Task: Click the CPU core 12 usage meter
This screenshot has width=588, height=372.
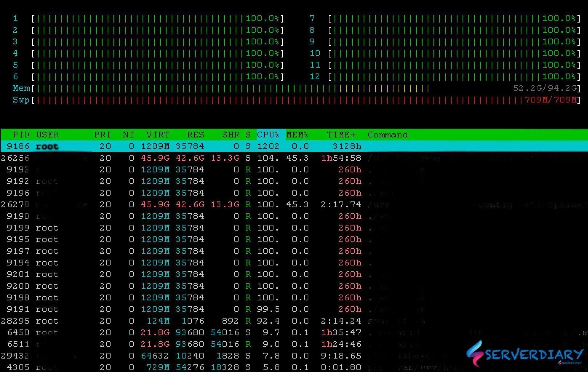Action: tap(451, 76)
